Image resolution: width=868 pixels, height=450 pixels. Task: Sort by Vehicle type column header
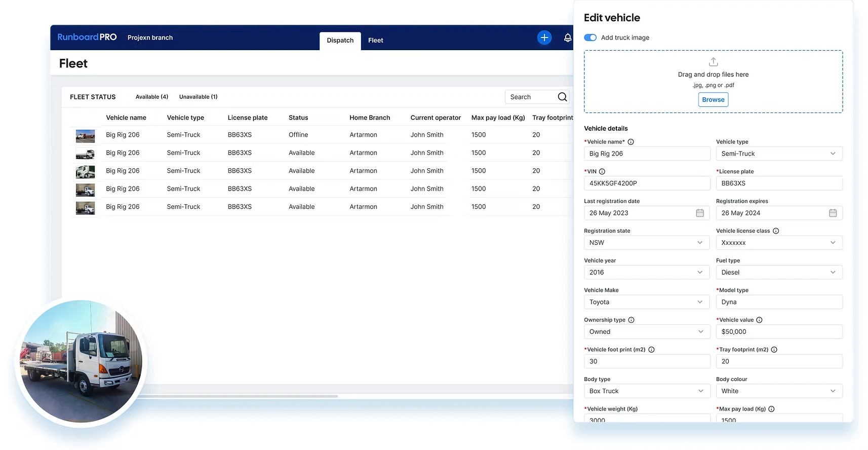[185, 118]
